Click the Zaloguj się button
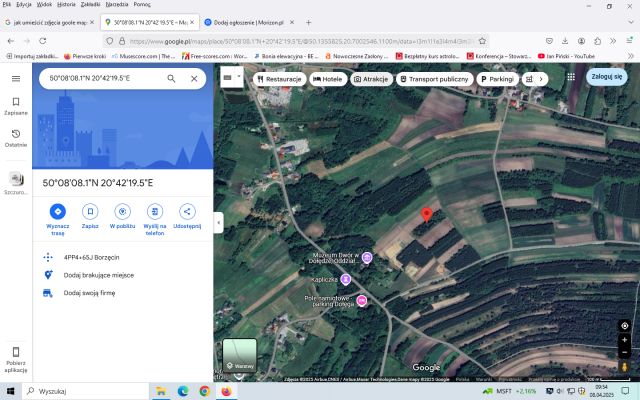Image resolution: width=640 pixels, height=400 pixels. pos(607,77)
